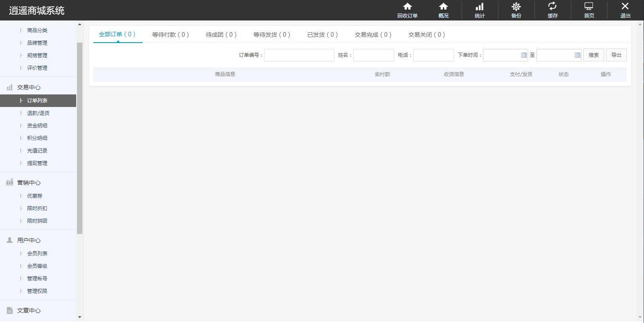Click the 概况 overview icon

[x=443, y=9]
